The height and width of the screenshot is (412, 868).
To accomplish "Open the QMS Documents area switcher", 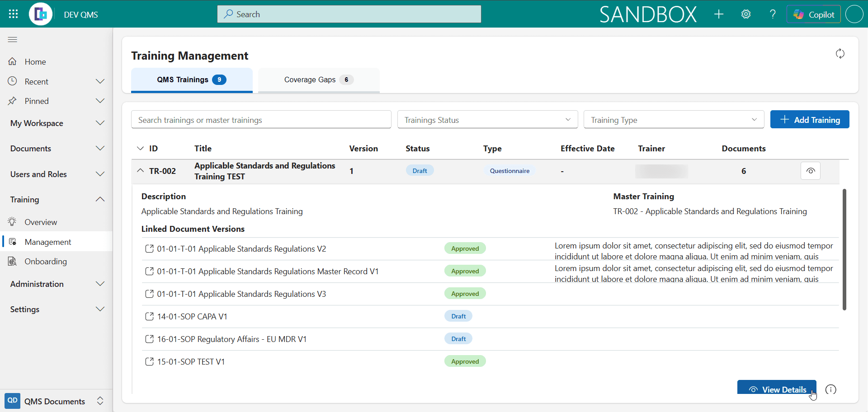I will pos(56,401).
